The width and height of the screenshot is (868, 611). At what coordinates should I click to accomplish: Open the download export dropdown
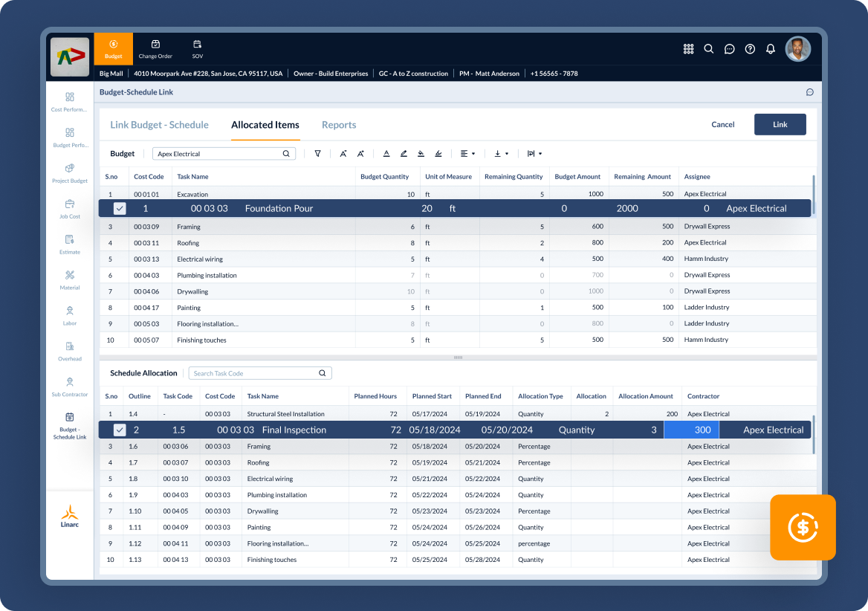501,153
